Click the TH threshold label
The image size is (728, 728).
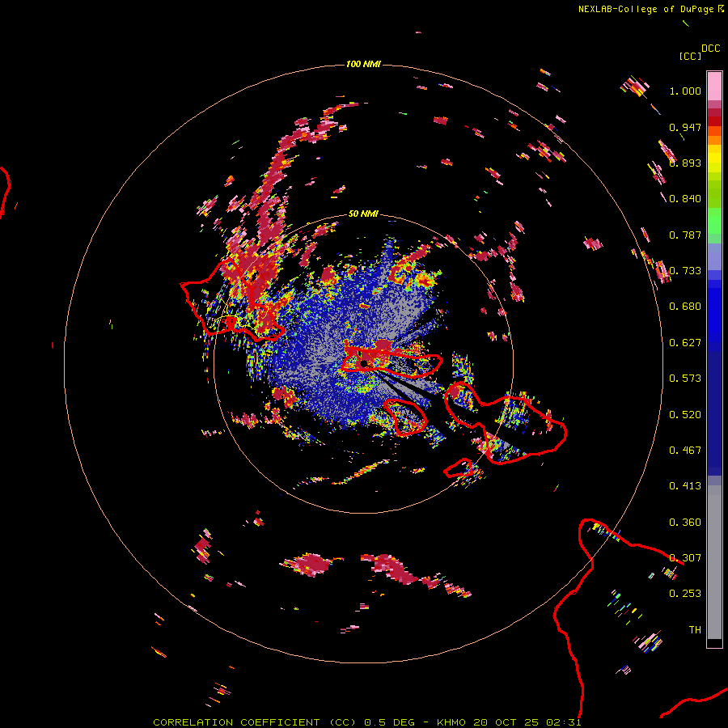(695, 630)
